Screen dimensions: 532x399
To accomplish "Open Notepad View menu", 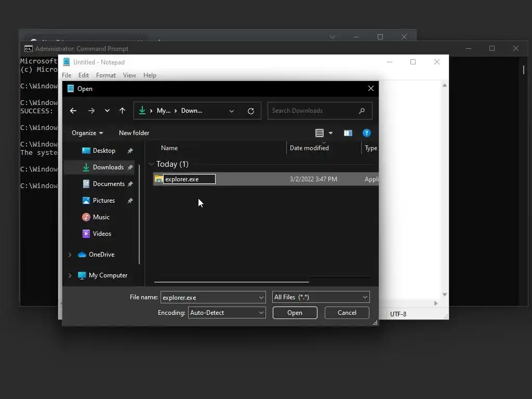I will point(129,75).
